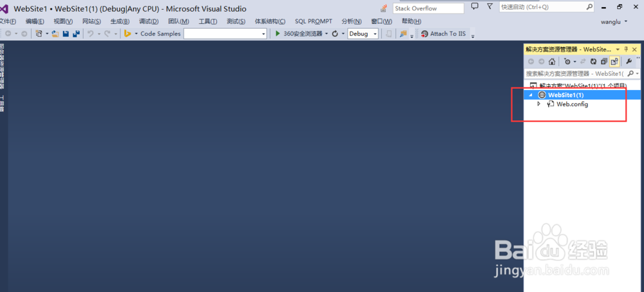Toggle auto-hide pin on Solution Explorer
Screen dimensions: 644x292
click(627, 50)
